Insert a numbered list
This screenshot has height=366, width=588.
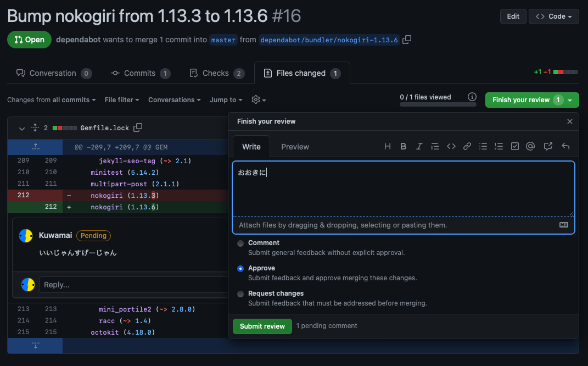point(499,146)
